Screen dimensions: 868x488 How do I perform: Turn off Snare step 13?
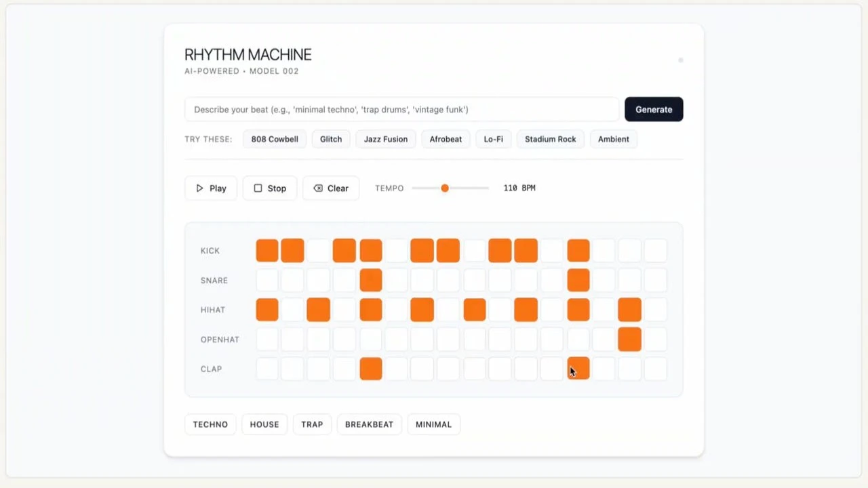578,280
